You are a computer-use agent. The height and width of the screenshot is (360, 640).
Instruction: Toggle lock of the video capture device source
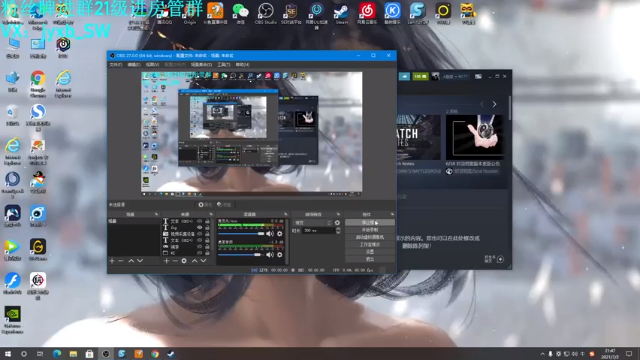(x=207, y=234)
